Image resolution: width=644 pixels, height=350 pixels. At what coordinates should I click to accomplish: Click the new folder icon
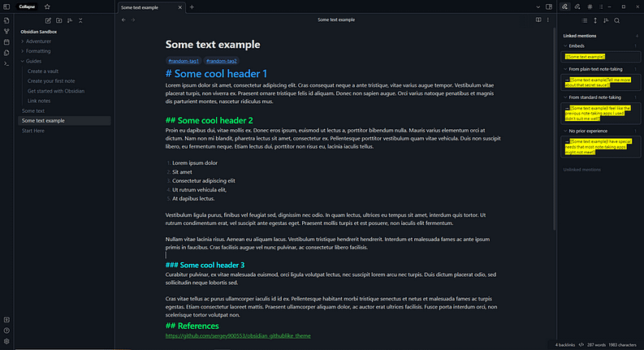click(58, 19)
